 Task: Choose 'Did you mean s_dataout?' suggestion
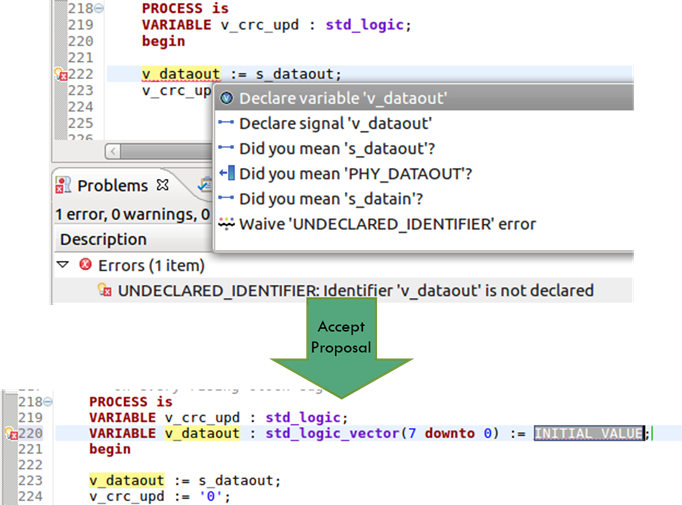point(425,148)
